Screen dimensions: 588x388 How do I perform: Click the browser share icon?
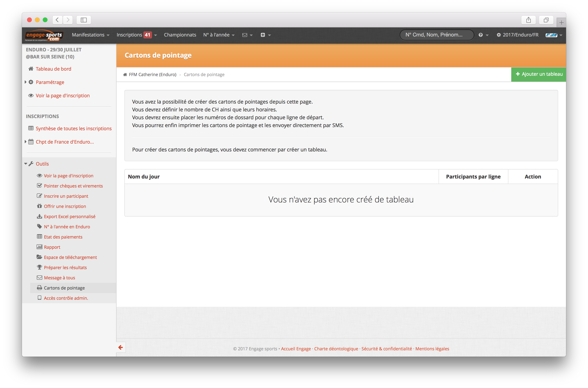click(528, 20)
